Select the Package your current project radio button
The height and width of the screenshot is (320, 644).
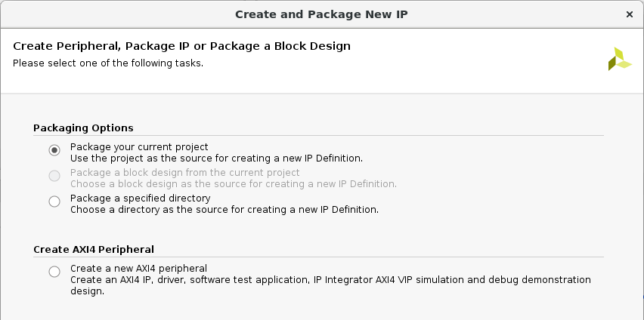54,150
